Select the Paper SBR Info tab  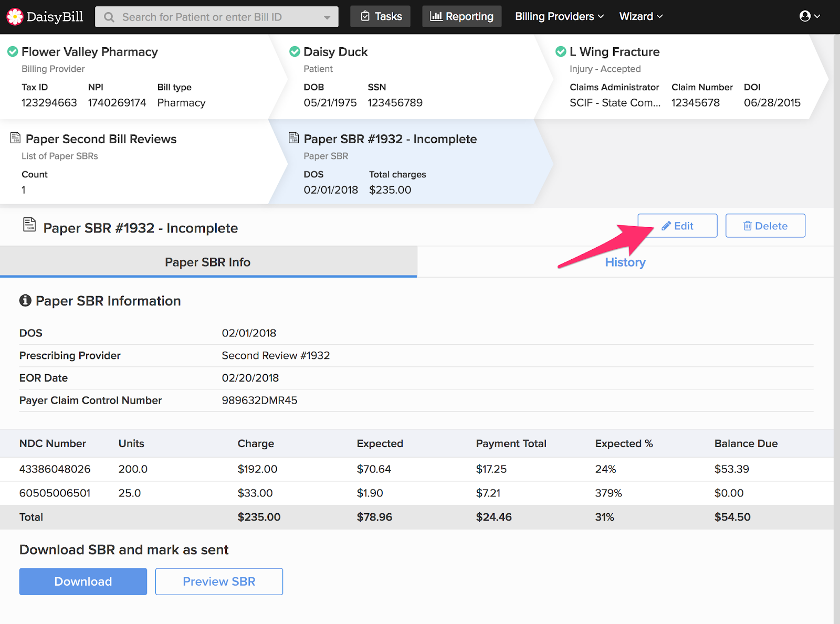pyautogui.click(x=208, y=262)
